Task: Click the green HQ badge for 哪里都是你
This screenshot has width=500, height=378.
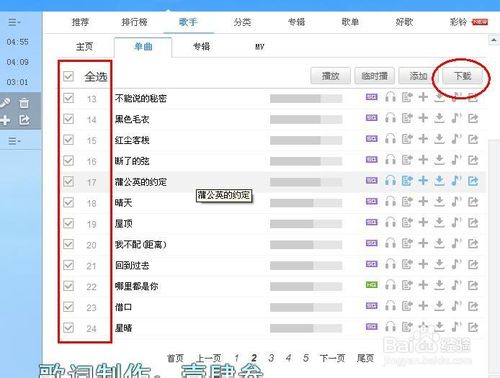Action: point(372,285)
